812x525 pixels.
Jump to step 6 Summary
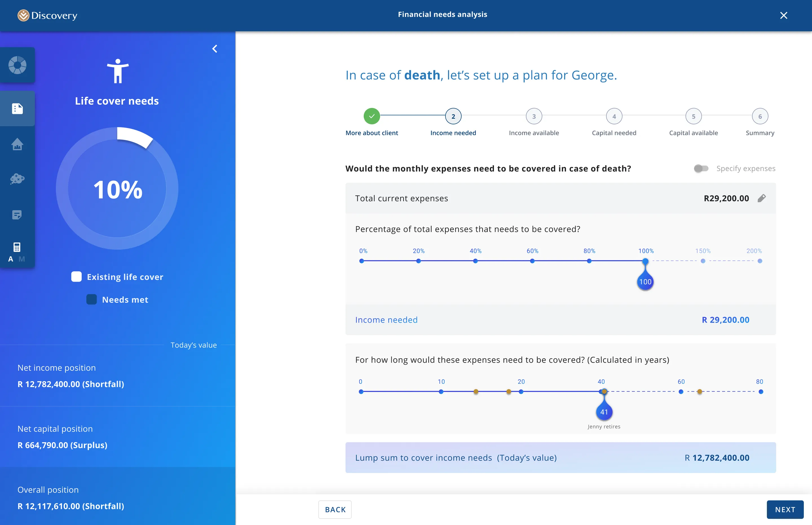coord(760,116)
